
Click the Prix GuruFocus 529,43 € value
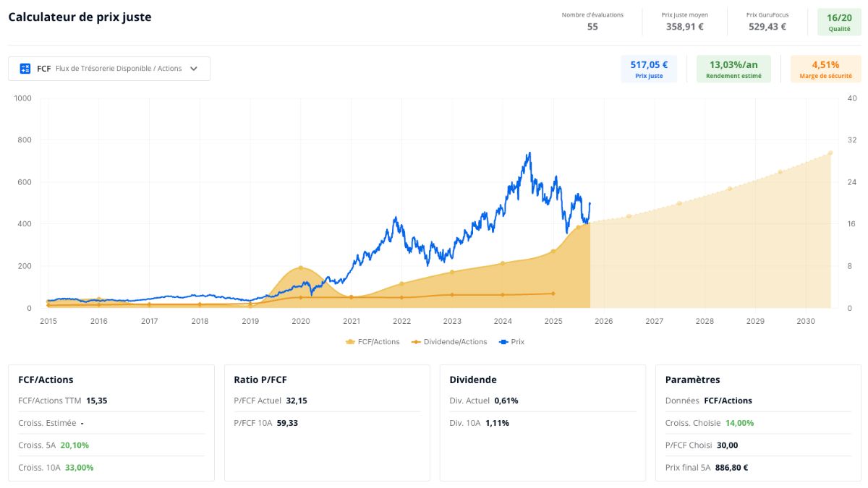767,27
